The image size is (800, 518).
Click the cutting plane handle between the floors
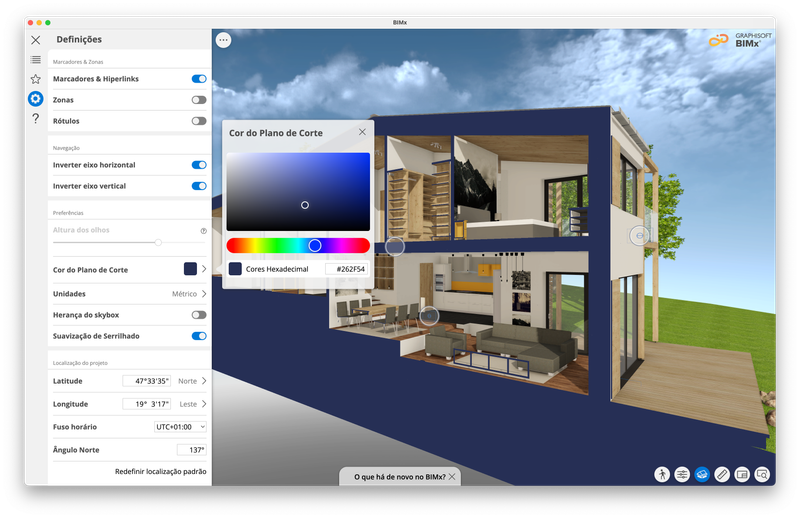[x=394, y=246]
